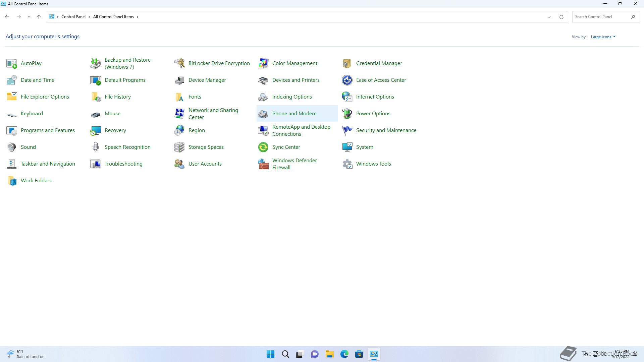Refresh the Control Panel view
The height and width of the screenshot is (362, 644).
pyautogui.click(x=561, y=17)
